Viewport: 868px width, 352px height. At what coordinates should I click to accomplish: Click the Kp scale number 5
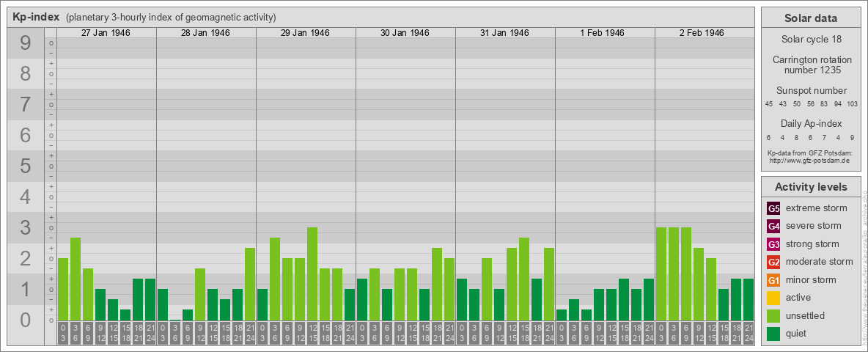[25, 166]
